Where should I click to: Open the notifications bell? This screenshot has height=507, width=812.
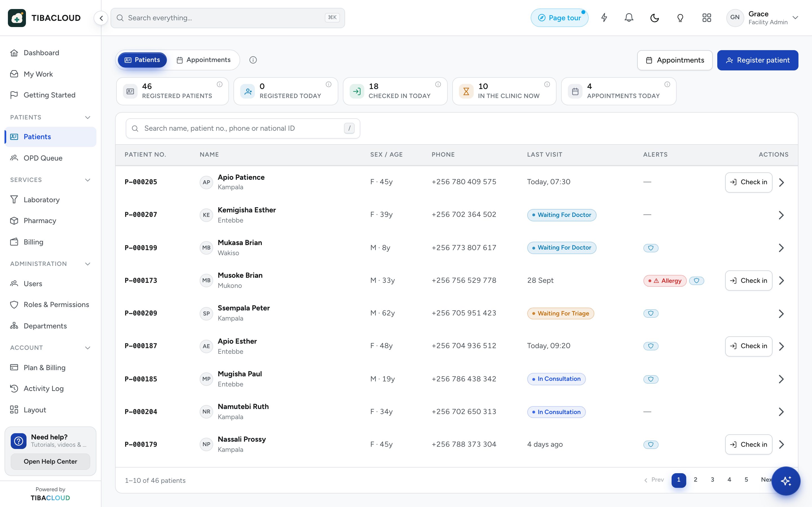629,18
